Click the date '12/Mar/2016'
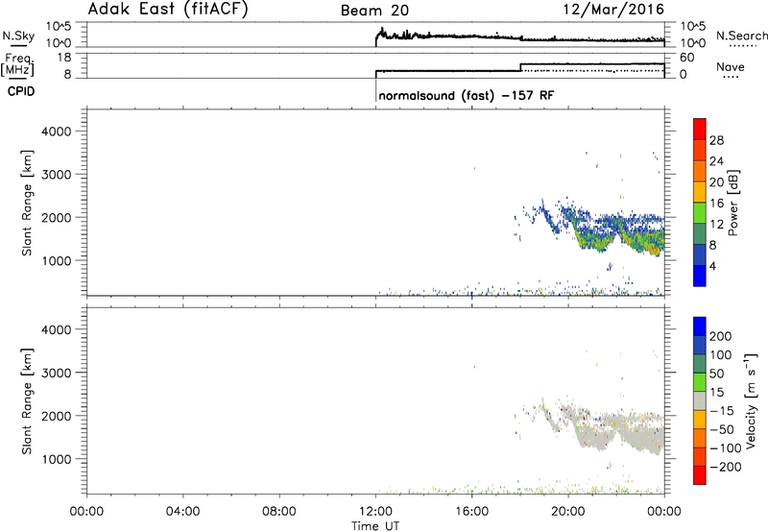 [613, 10]
